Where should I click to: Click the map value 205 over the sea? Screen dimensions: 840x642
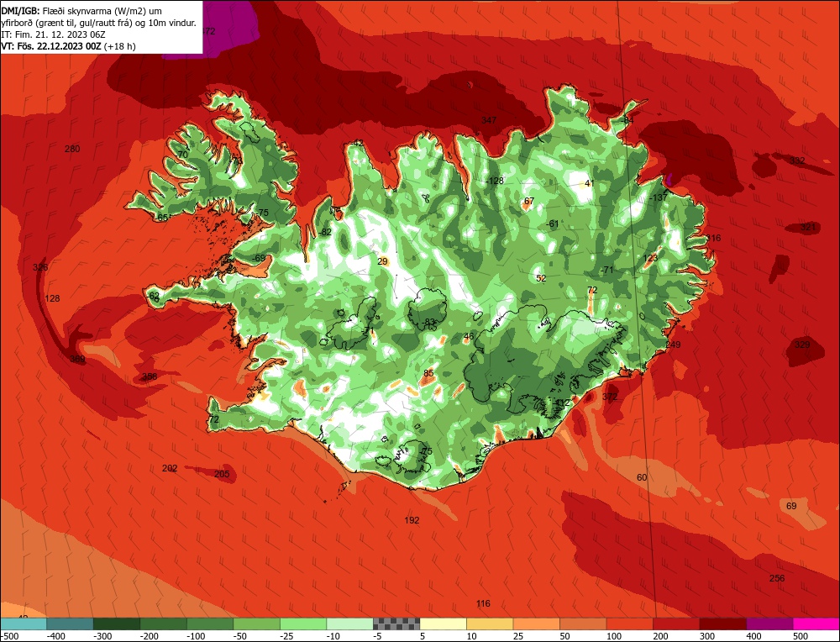tap(222, 474)
